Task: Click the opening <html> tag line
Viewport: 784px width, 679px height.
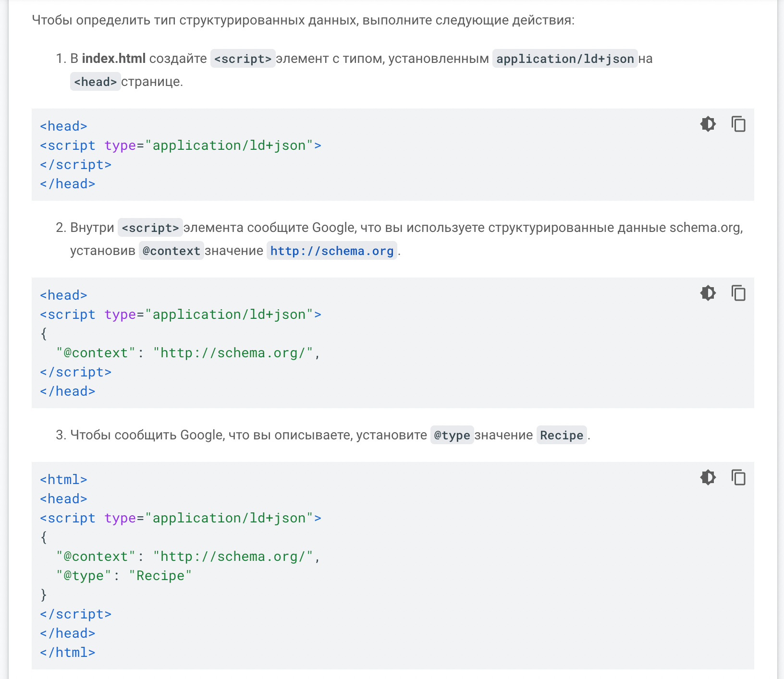Action: click(63, 479)
